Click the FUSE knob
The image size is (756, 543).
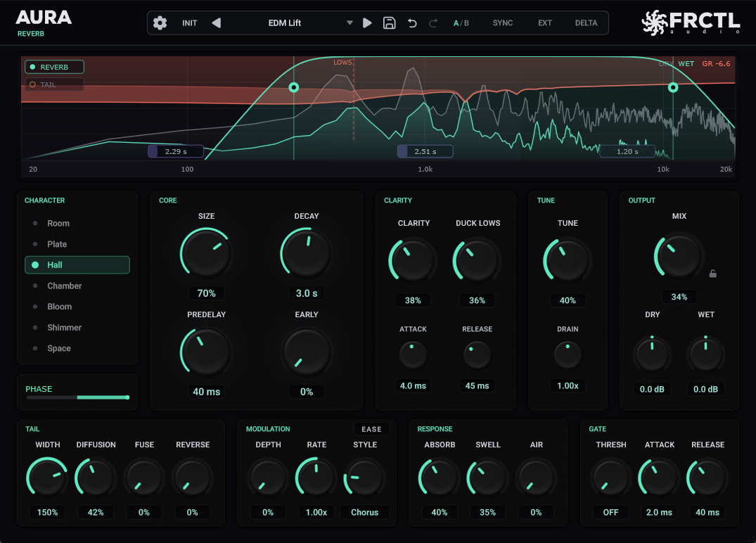pyautogui.click(x=143, y=478)
